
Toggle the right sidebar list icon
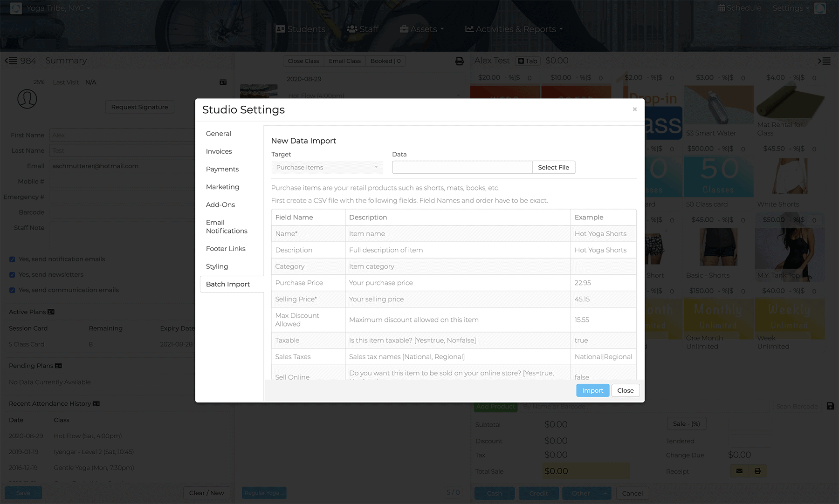coord(824,61)
